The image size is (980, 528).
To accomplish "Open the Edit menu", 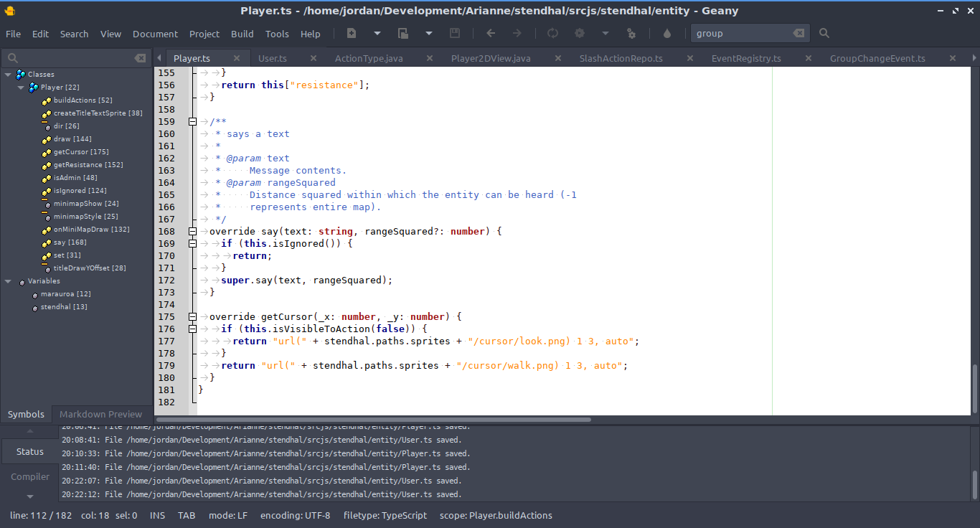I will click(40, 34).
